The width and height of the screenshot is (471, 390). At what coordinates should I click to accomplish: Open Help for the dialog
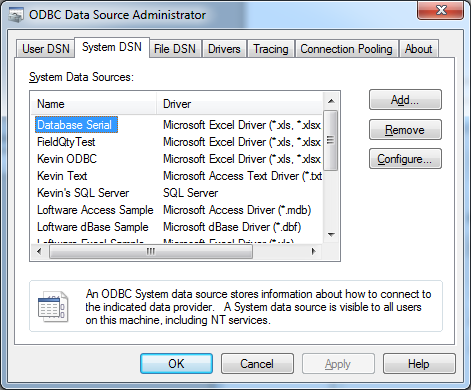click(x=419, y=363)
